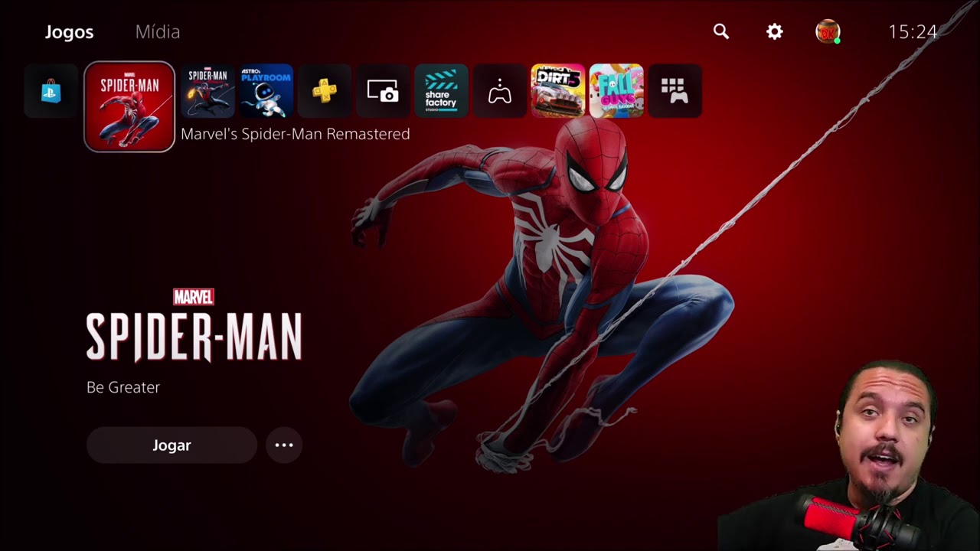Viewport: 980px width, 551px height.
Task: Click the Be Greater tagline
Action: point(123,387)
